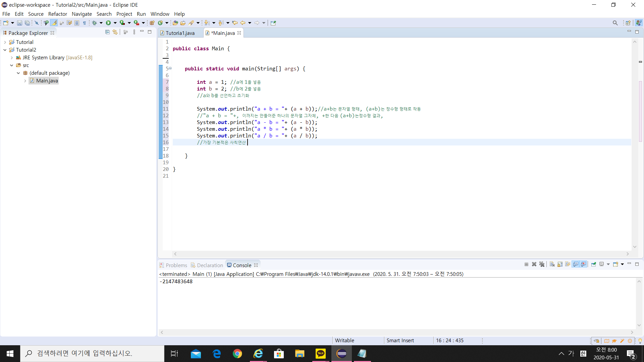Expand the Tutorial project node

pyautogui.click(x=5, y=42)
